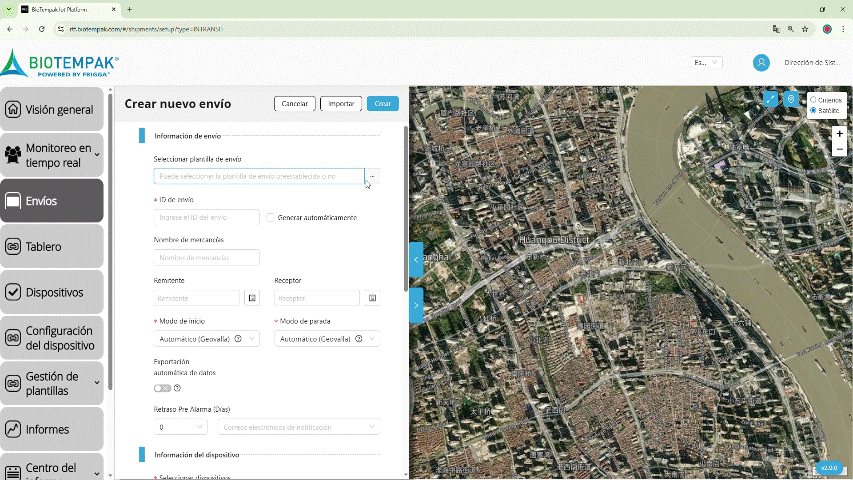Open the Receptor address book icon
This screenshot has width=853, height=480.
(372, 298)
